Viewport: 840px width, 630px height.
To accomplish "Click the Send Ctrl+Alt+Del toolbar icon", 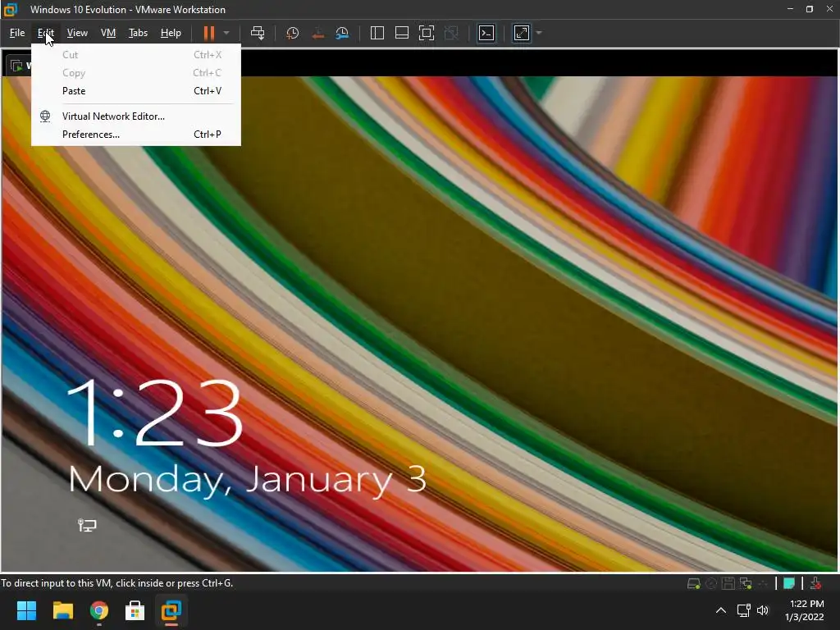I will [258, 33].
